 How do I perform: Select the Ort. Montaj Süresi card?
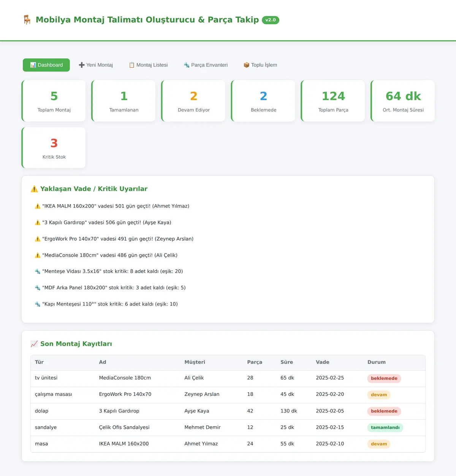coord(403,101)
